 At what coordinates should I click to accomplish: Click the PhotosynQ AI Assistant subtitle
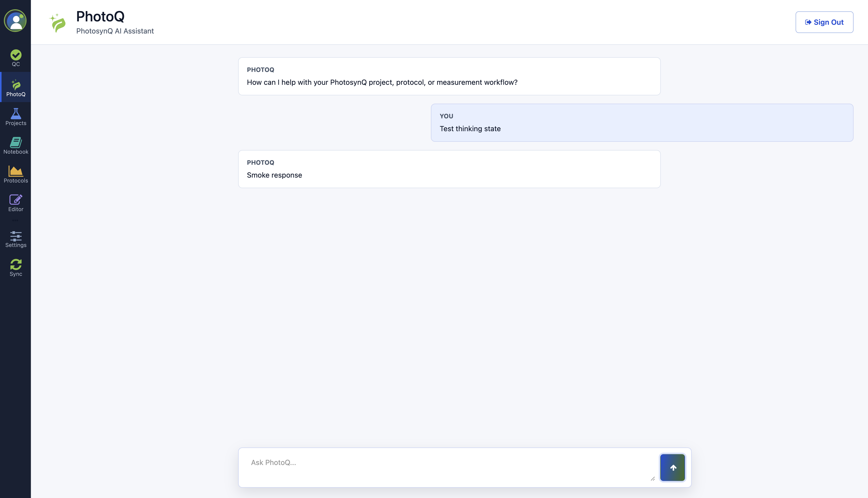(x=115, y=31)
